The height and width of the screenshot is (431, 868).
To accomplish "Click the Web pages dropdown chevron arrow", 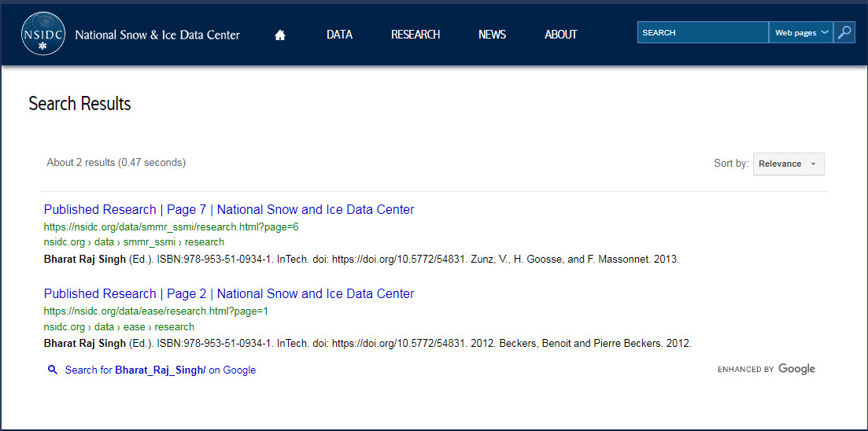I will pos(824,32).
